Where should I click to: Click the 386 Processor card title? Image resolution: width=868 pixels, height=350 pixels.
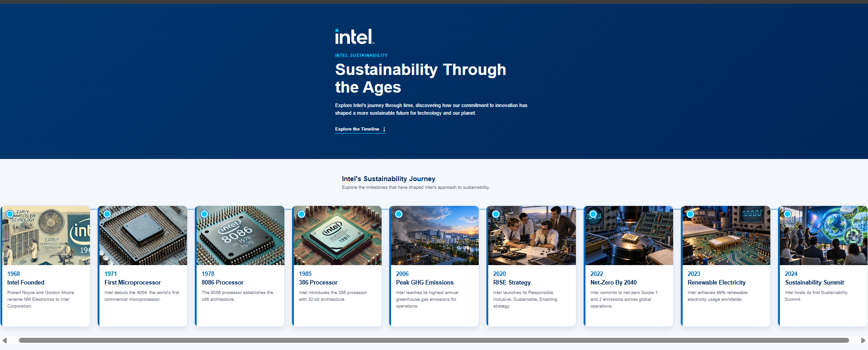(318, 283)
